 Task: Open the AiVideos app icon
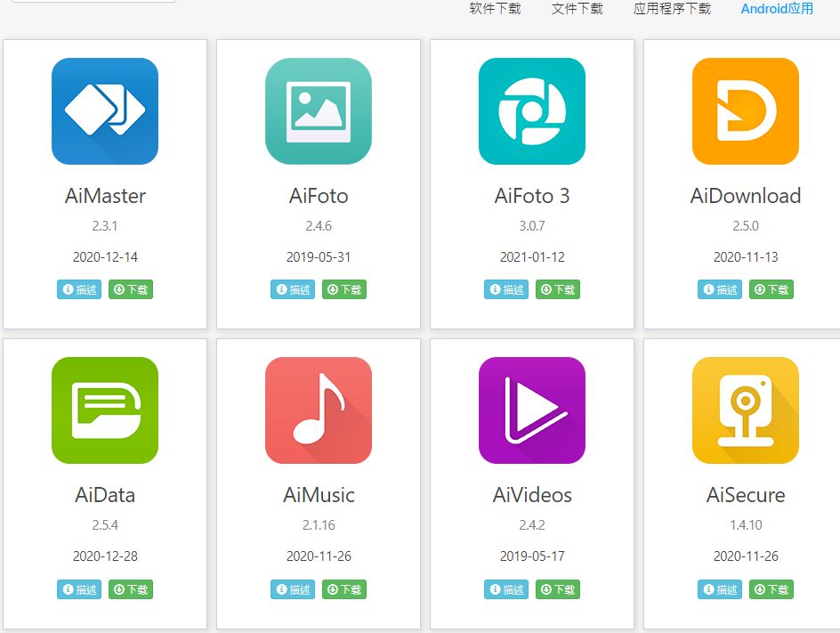pos(532,410)
